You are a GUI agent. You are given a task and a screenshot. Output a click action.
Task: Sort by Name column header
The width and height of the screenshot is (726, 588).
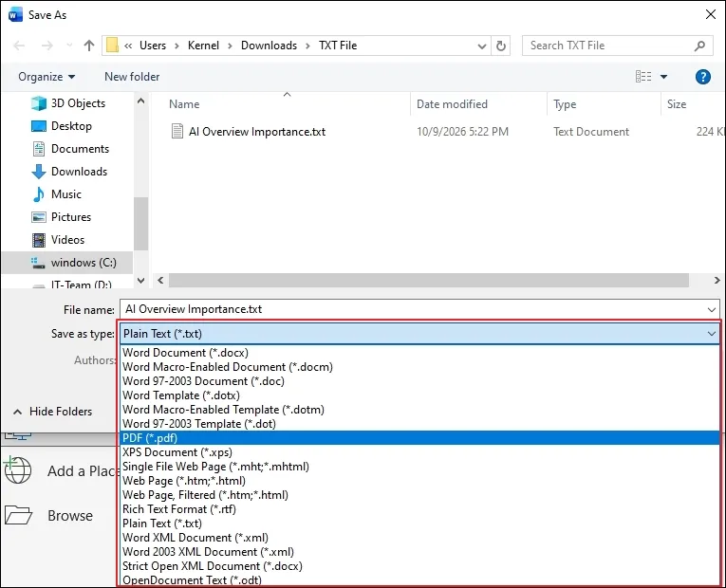coord(184,104)
